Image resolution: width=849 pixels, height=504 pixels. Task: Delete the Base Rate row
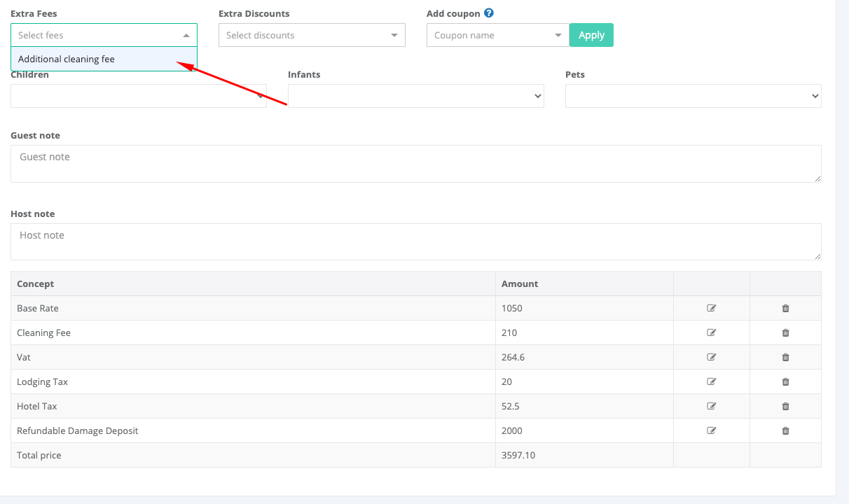pyautogui.click(x=785, y=308)
